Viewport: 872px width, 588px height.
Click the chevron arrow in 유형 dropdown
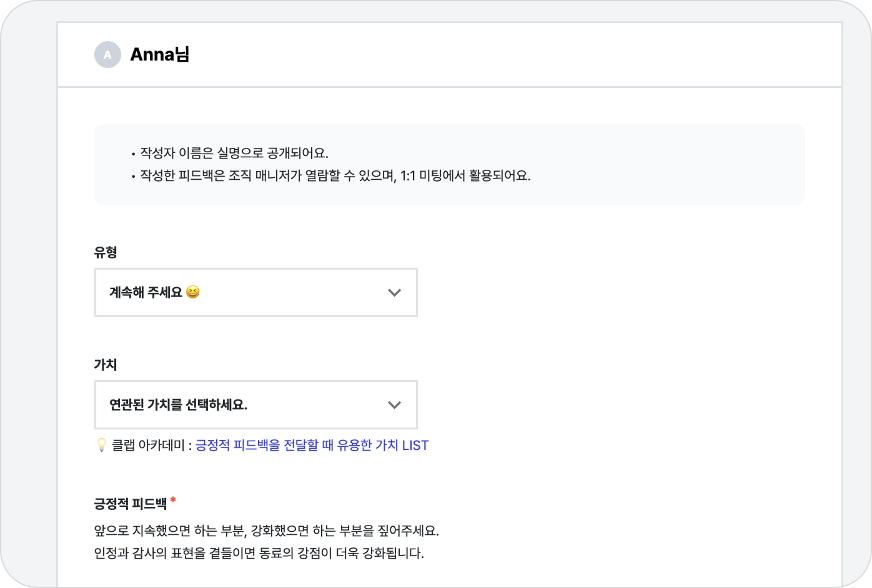394,293
